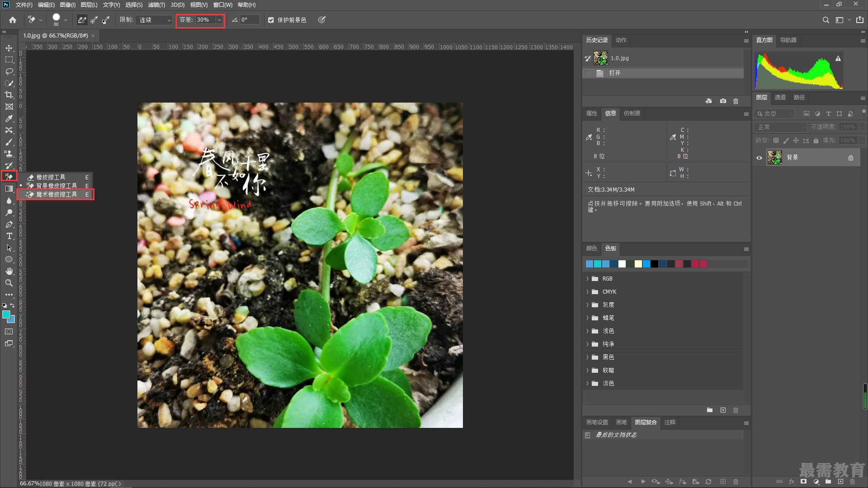The width and height of the screenshot is (868, 488).
Task: Click the 1.0.jpg history snapshot thumbnail
Action: (x=601, y=58)
